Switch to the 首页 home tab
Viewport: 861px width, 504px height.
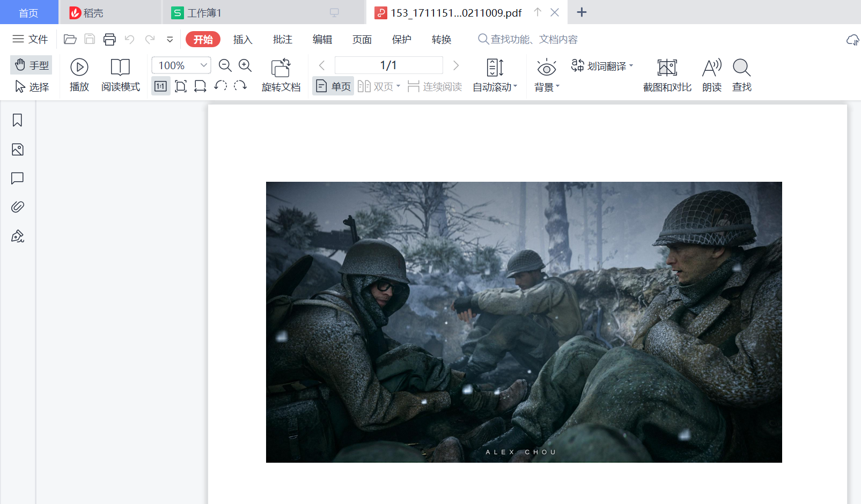pyautogui.click(x=29, y=12)
